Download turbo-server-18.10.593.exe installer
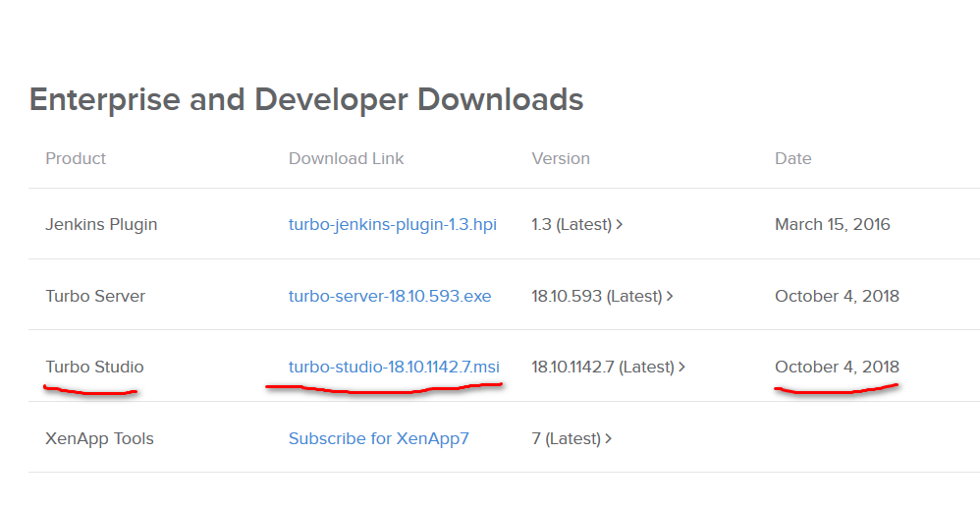 [389, 296]
